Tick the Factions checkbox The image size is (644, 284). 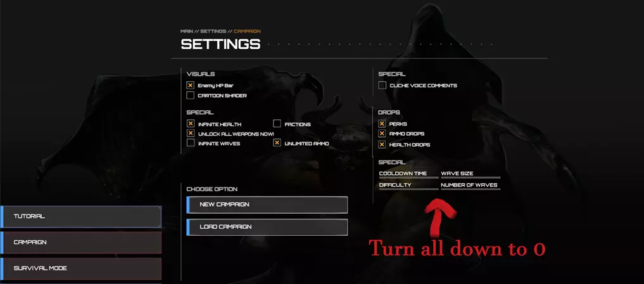click(x=277, y=124)
